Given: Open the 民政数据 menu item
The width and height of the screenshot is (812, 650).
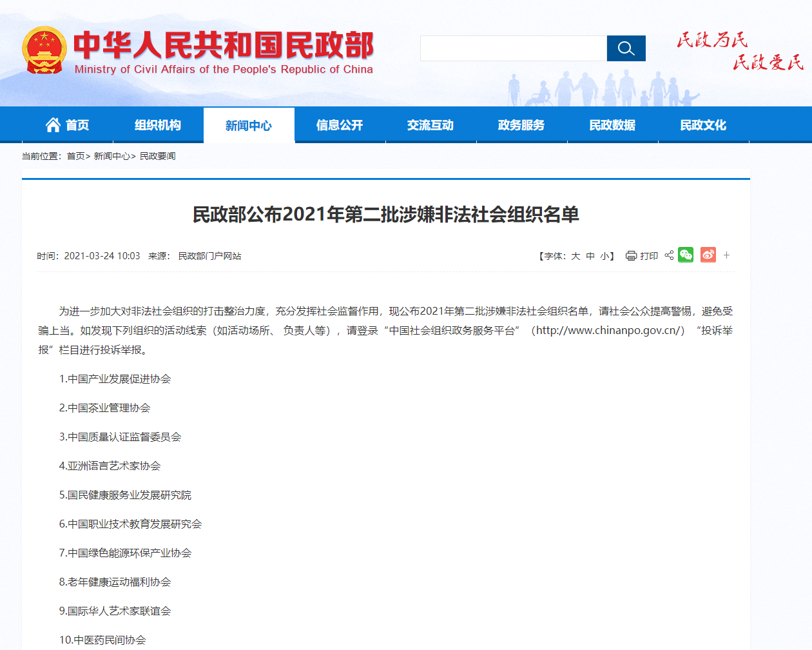Looking at the screenshot, I should [x=612, y=125].
